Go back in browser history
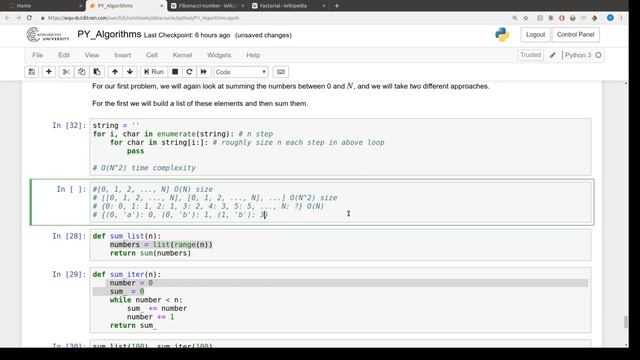 7,18
